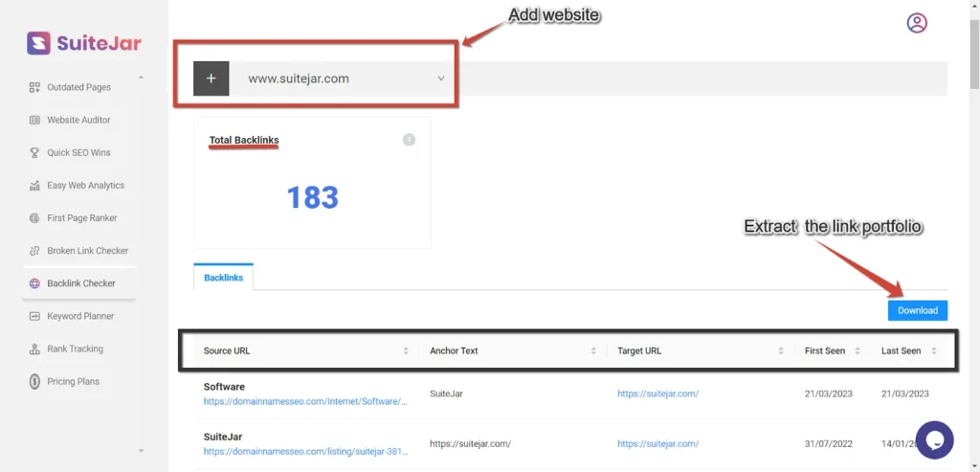Open the user profile icon
This screenshot has height=472, width=980.
pyautogui.click(x=917, y=23)
